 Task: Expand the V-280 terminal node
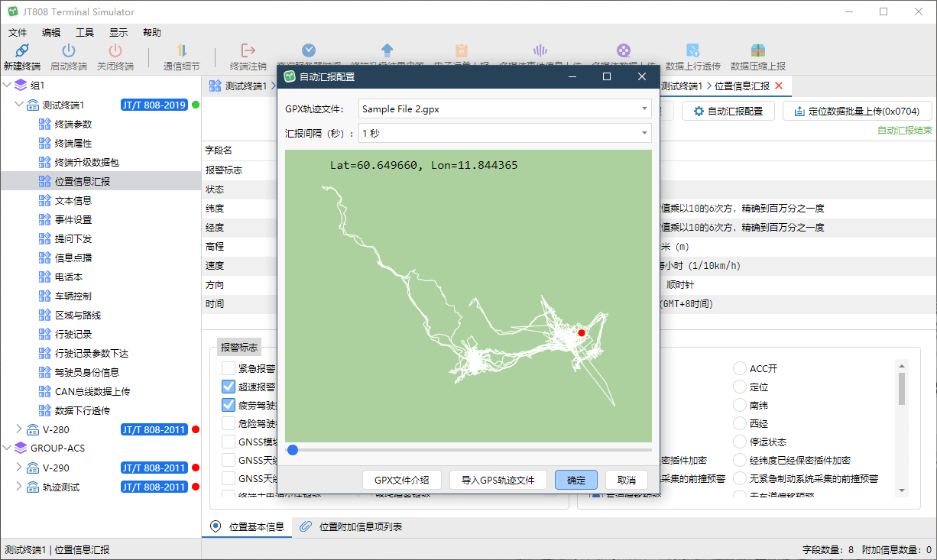point(19,429)
